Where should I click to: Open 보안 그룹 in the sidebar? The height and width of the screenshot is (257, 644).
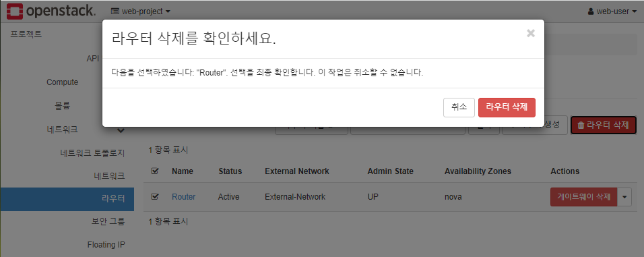(108, 222)
